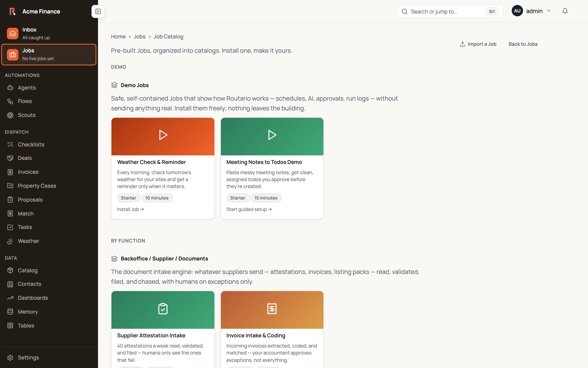Click the Property Cases folder icon
Viewport: 588px width, 368px height.
click(10, 186)
